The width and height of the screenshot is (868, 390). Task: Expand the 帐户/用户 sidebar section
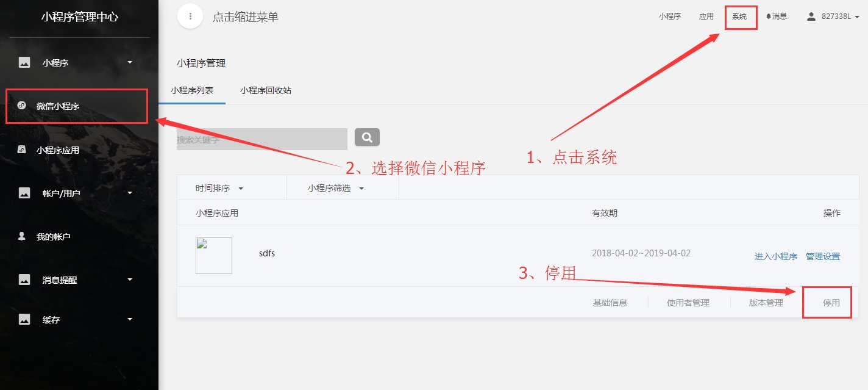coord(129,193)
